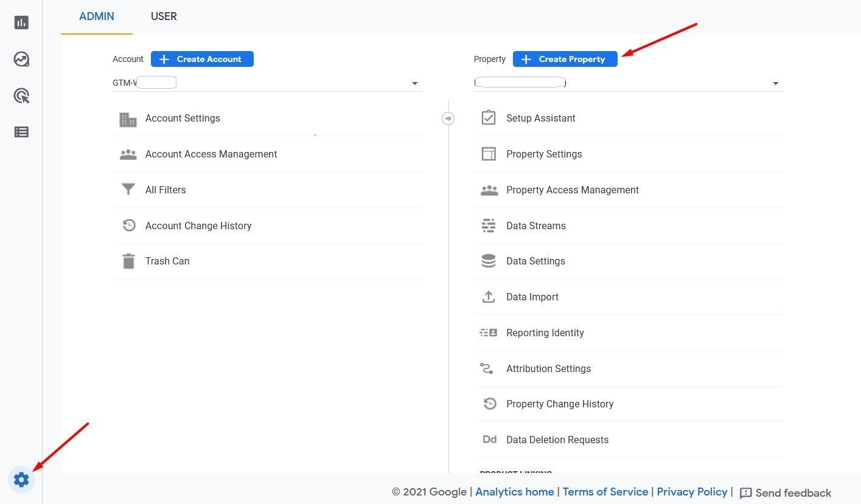Open Account Access Management
The width and height of the screenshot is (861, 504).
(x=211, y=154)
